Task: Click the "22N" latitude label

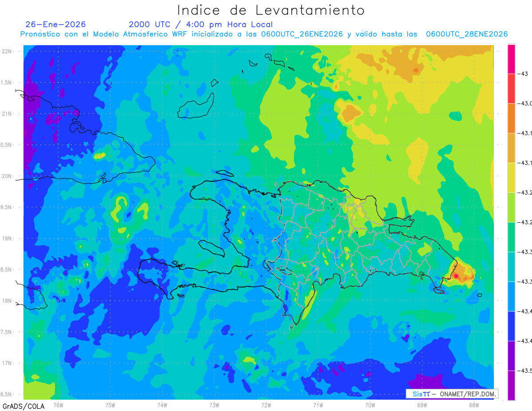Action: click(x=7, y=51)
